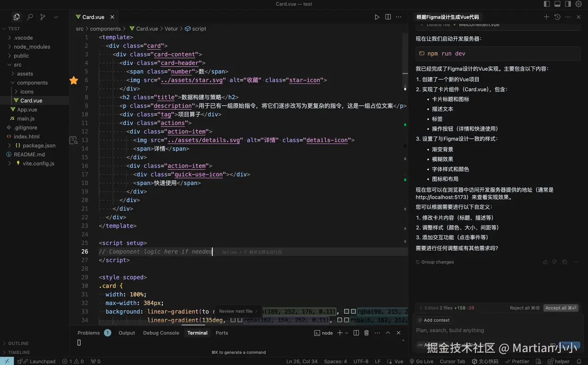Expand the assets folder

(x=34, y=74)
